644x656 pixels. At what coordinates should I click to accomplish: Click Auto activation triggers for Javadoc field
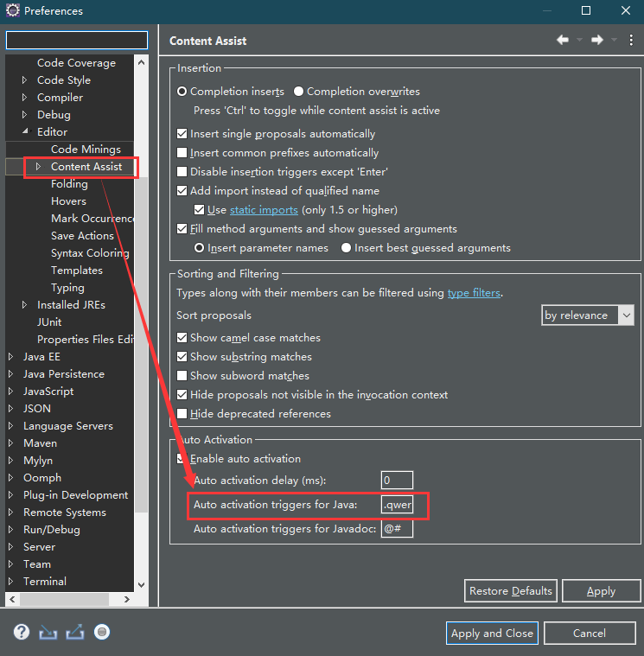[397, 529]
